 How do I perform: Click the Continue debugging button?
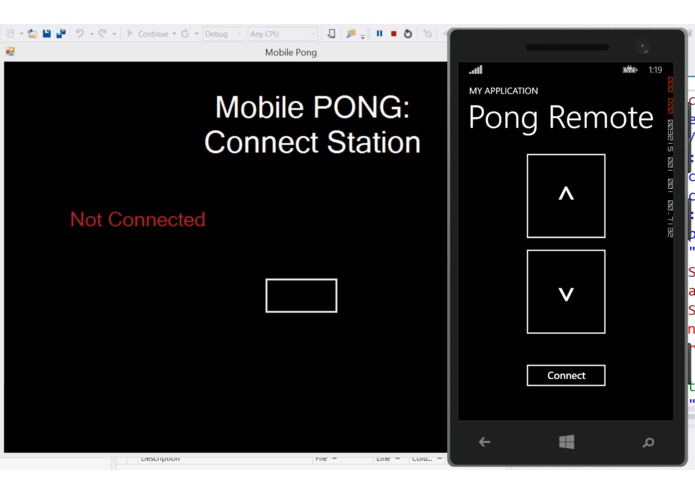tap(148, 34)
